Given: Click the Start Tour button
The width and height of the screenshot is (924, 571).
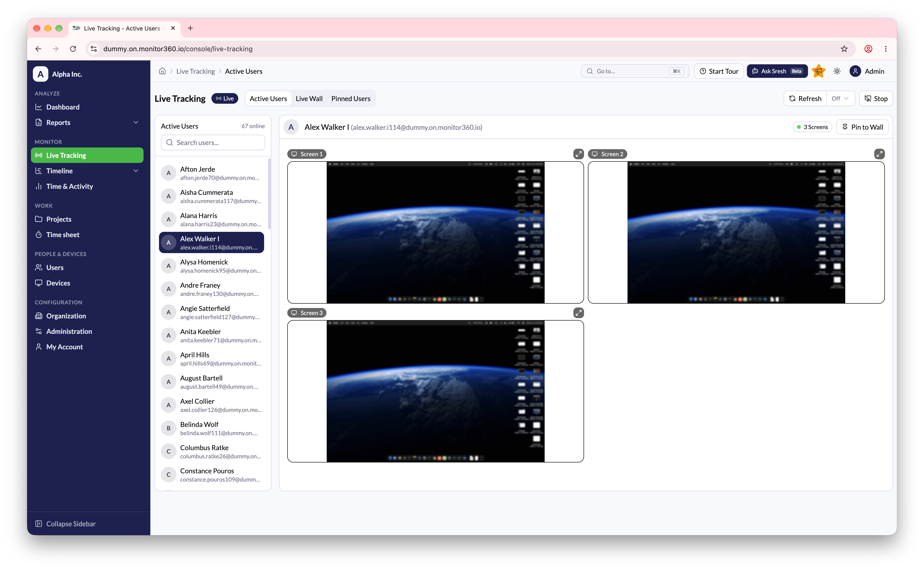Looking at the screenshot, I should (719, 71).
